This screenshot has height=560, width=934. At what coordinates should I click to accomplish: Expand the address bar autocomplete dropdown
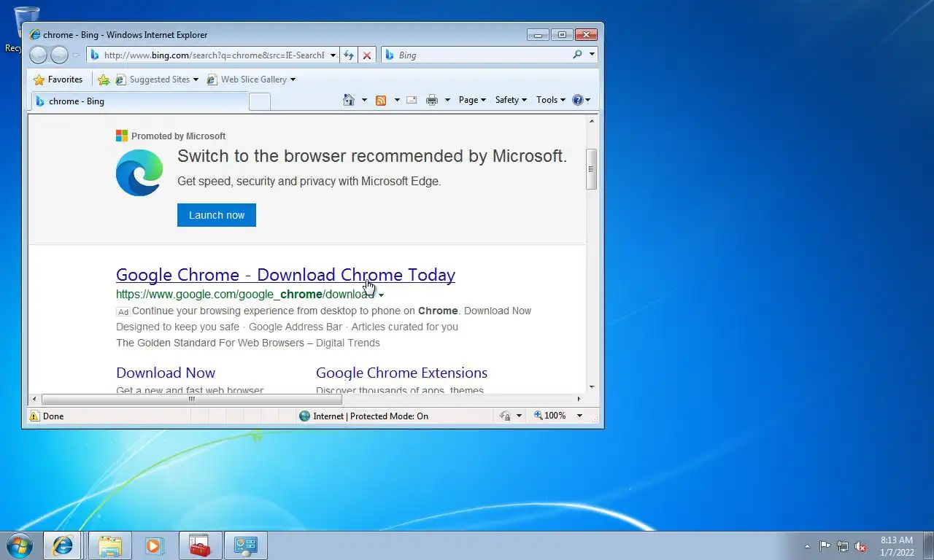click(x=333, y=55)
